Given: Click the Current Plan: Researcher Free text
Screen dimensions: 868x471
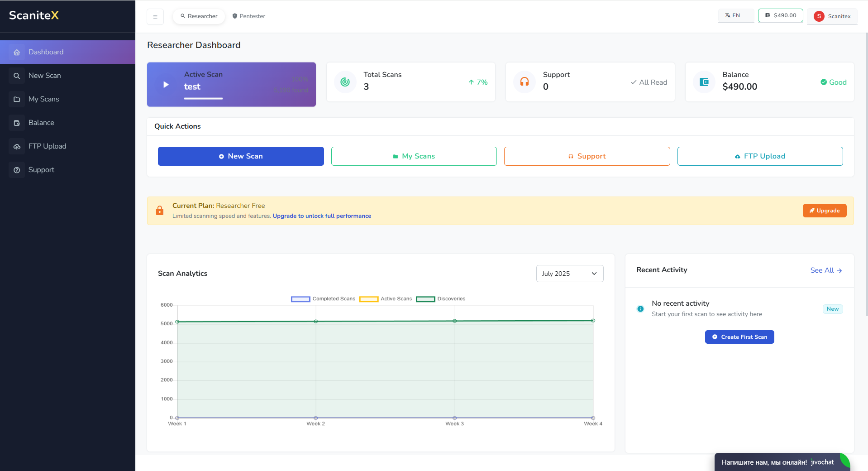Looking at the screenshot, I should tap(219, 206).
